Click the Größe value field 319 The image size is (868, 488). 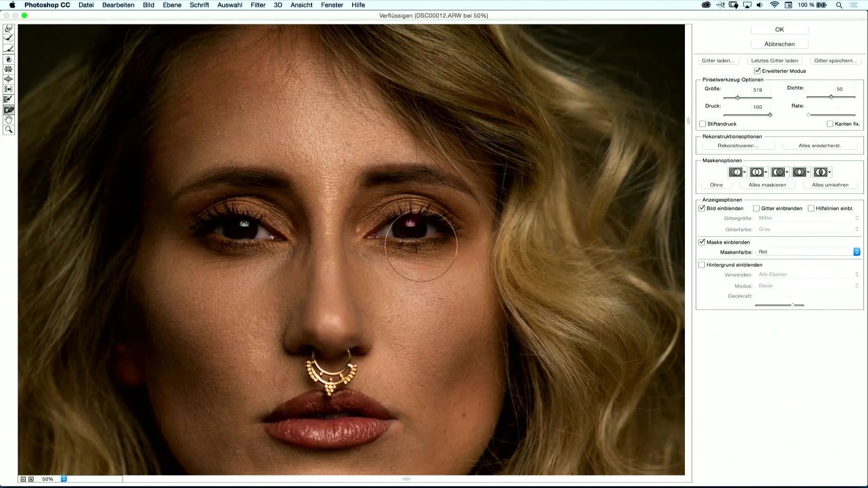(761, 89)
